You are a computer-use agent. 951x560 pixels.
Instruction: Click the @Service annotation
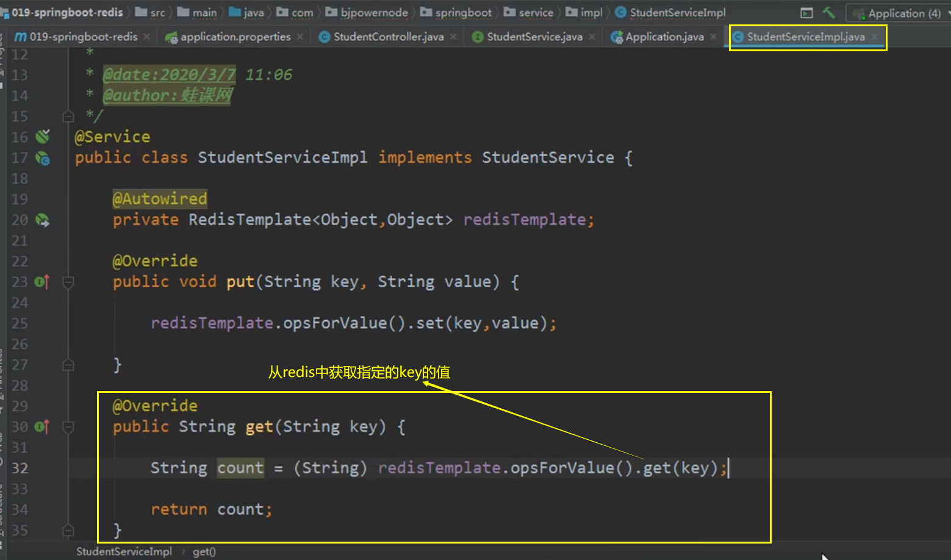click(112, 137)
